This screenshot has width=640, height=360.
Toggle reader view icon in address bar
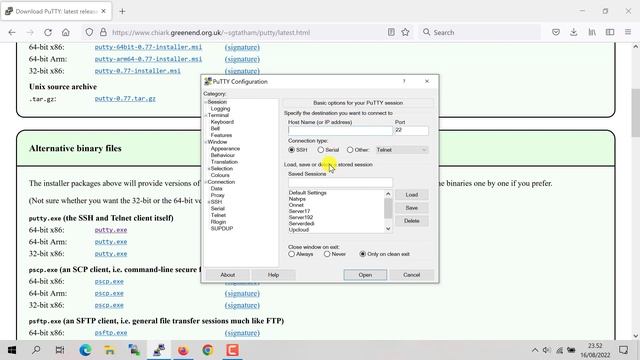point(391,32)
